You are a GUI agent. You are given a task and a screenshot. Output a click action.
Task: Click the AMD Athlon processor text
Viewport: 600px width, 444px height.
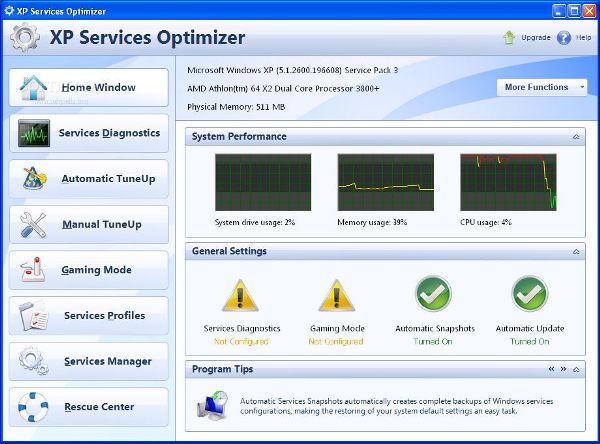coord(283,89)
